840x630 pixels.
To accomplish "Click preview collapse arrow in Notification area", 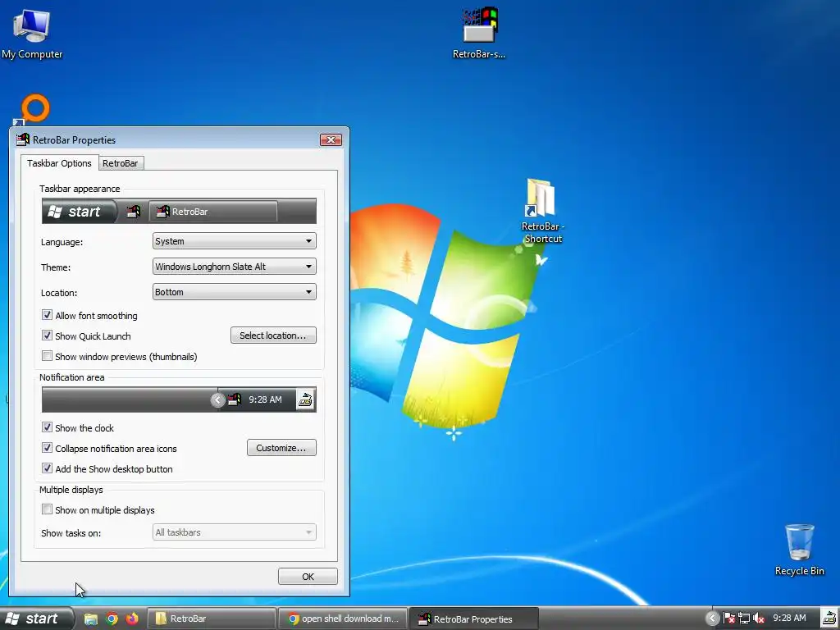I will [217, 399].
